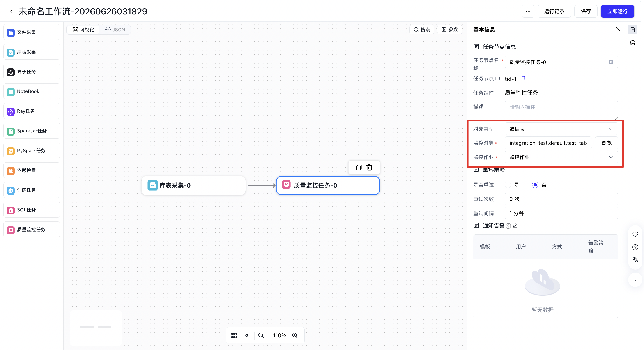Copy the task node ID tid-1
This screenshot has width=644, height=350.
[522, 78]
